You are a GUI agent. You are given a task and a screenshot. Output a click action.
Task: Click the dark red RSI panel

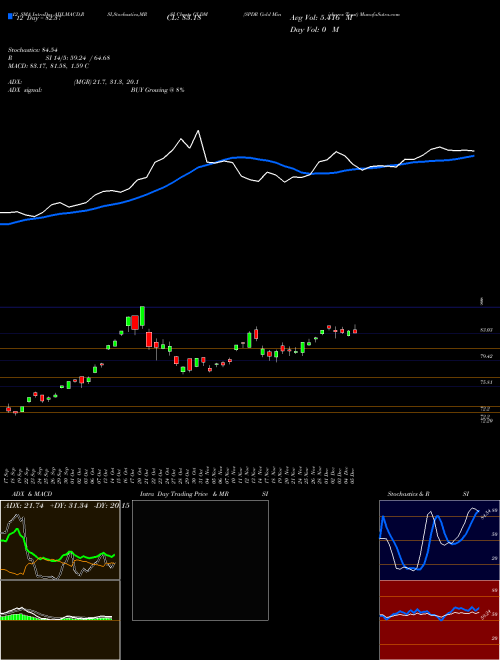point(439,620)
